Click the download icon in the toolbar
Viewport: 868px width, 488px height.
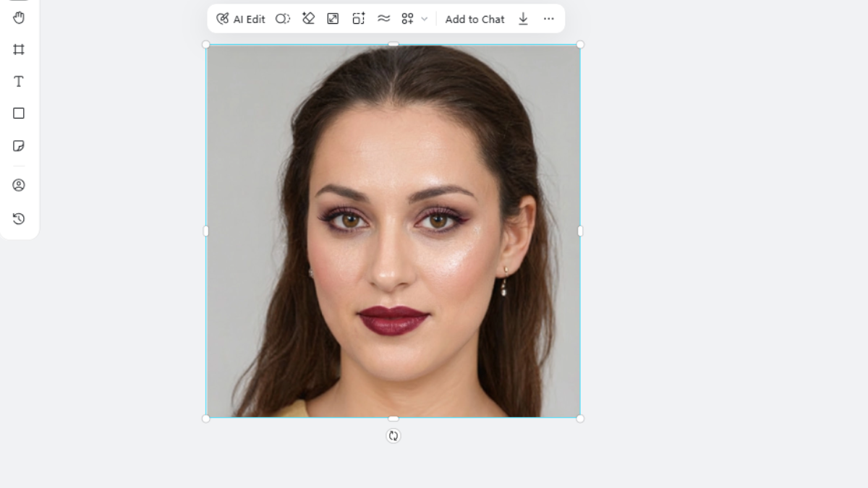(523, 19)
